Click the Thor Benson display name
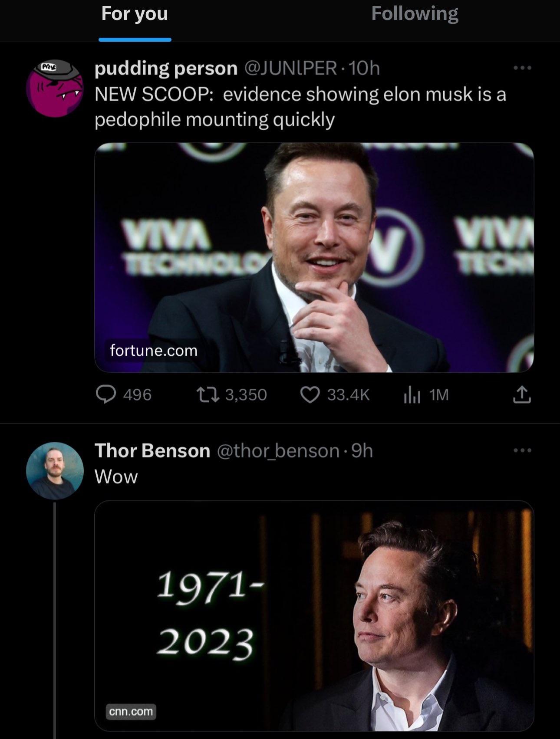This screenshot has width=560, height=739. pos(152,451)
